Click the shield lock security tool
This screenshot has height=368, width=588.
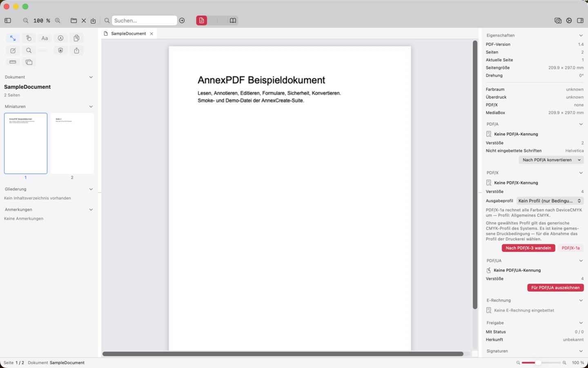pos(60,50)
